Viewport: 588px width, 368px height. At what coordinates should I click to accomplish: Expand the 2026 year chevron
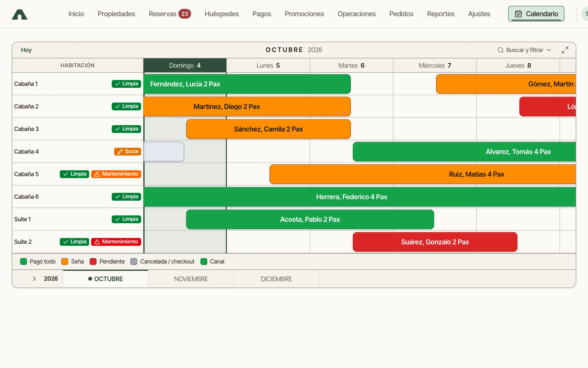(x=34, y=279)
